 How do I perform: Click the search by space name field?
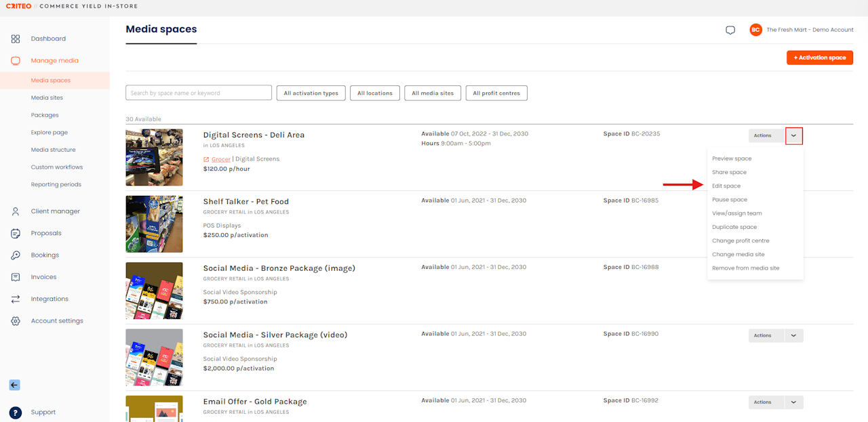point(199,93)
